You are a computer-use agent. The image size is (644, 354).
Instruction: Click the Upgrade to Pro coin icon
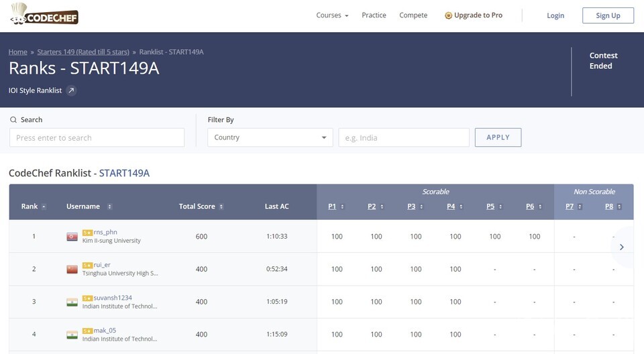coord(448,15)
